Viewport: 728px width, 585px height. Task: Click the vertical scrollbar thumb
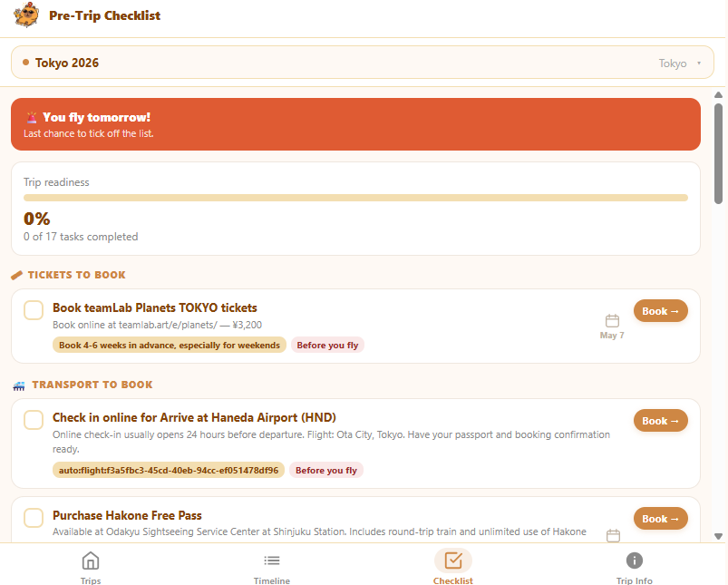(718, 153)
